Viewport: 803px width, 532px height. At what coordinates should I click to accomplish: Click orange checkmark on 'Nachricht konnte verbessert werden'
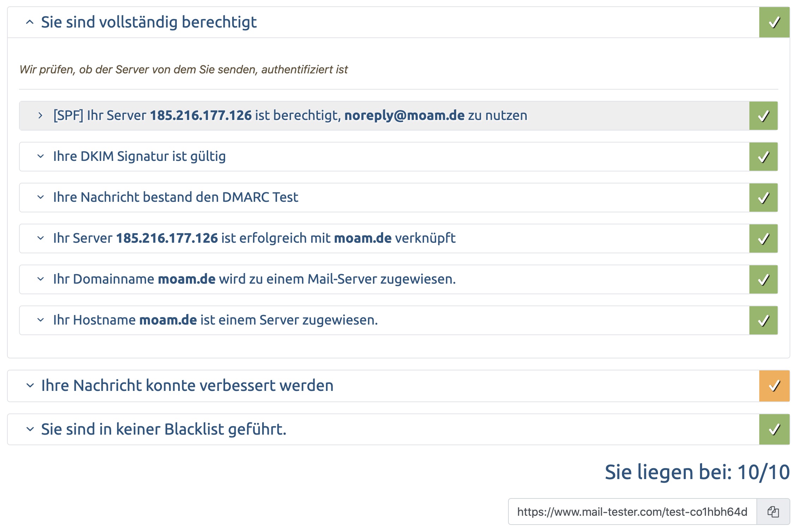click(774, 386)
